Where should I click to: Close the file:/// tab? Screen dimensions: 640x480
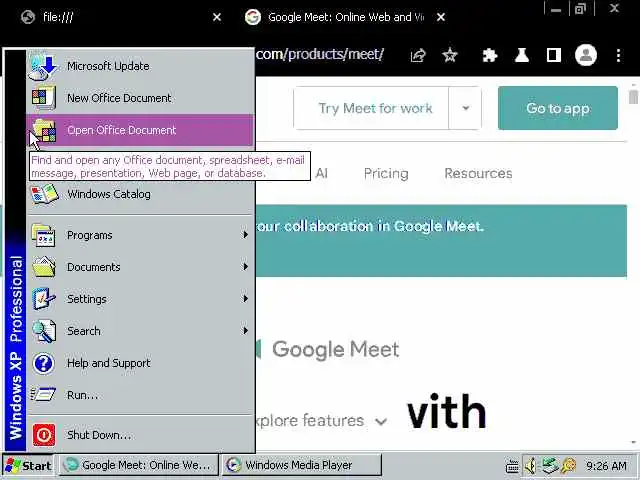click(217, 17)
